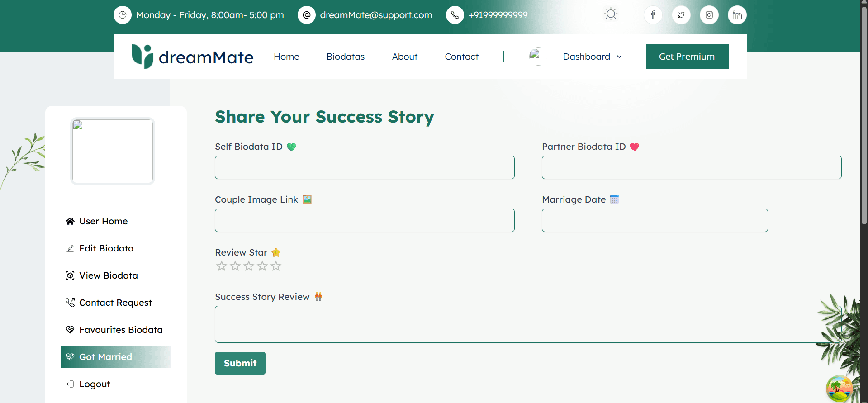This screenshot has height=403, width=868.
Task: Click the Submit button
Action: pos(240,363)
